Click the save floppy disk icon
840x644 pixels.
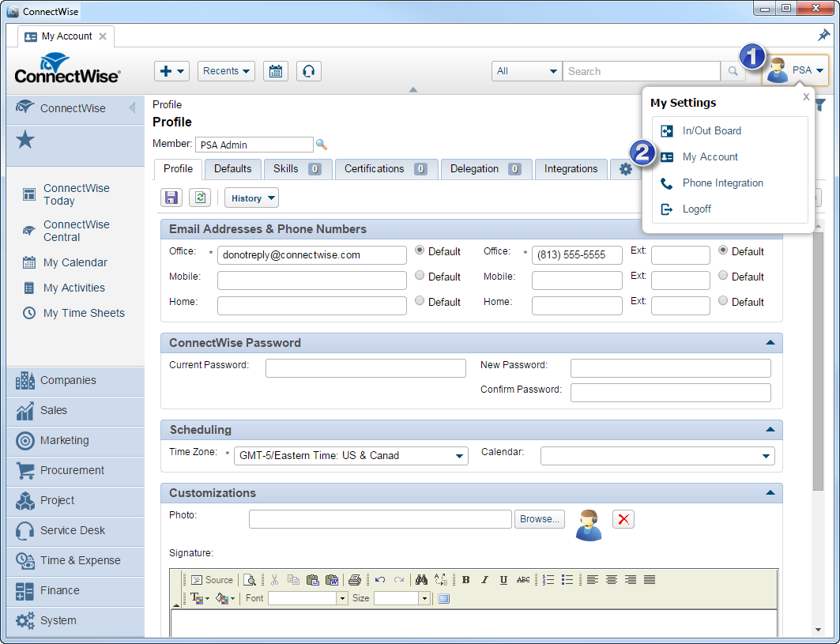click(171, 198)
